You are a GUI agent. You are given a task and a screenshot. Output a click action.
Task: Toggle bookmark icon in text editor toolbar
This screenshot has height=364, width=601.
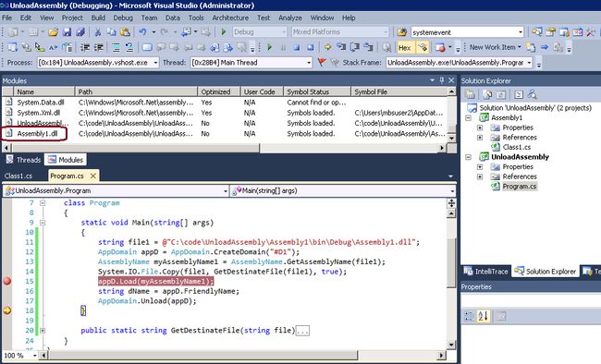point(147,47)
